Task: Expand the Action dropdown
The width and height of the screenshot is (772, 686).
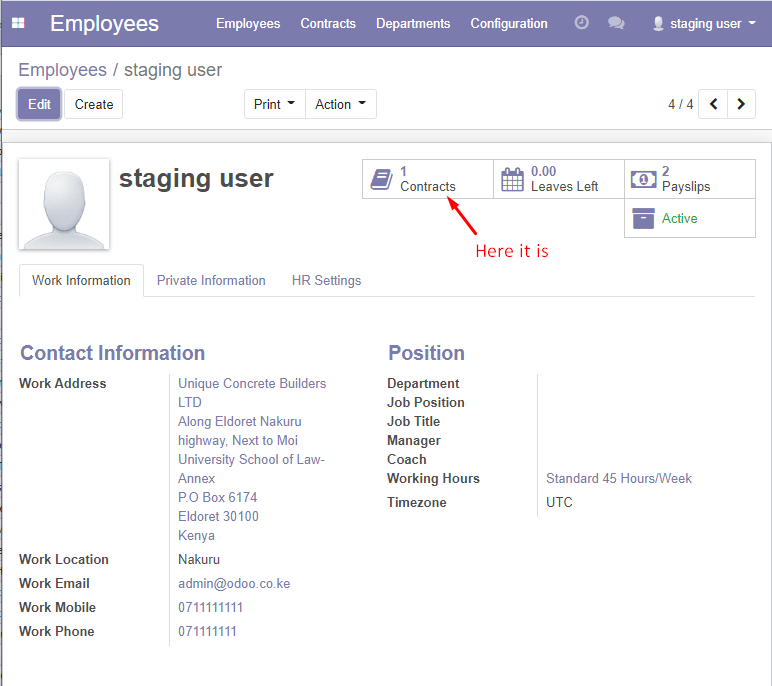Action: (341, 104)
